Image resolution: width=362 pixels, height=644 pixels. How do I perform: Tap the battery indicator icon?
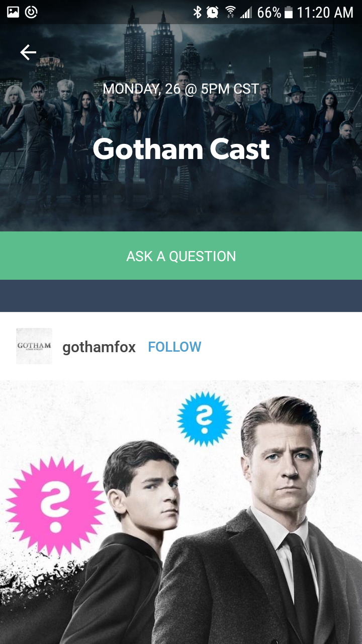[x=288, y=12]
